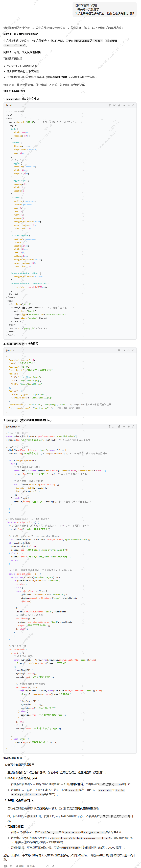The height and width of the screenshot is (868, 141).
Task: Click the "permissions" line in json block
Action: [x=60, y=405]
